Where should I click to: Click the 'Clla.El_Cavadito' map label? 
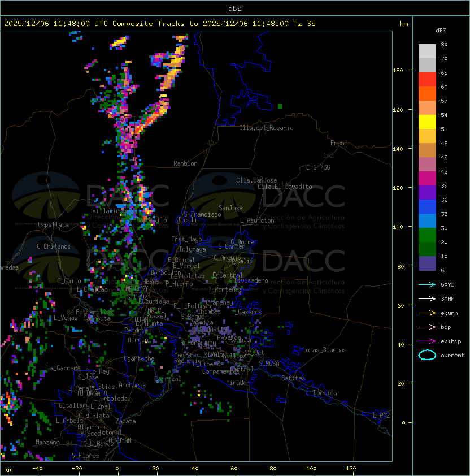click(x=285, y=187)
